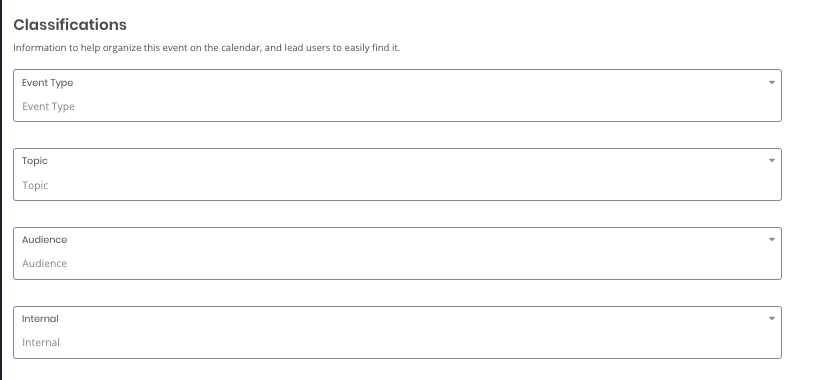
Task: Select the Topic field label
Action: pyautogui.click(x=35, y=161)
